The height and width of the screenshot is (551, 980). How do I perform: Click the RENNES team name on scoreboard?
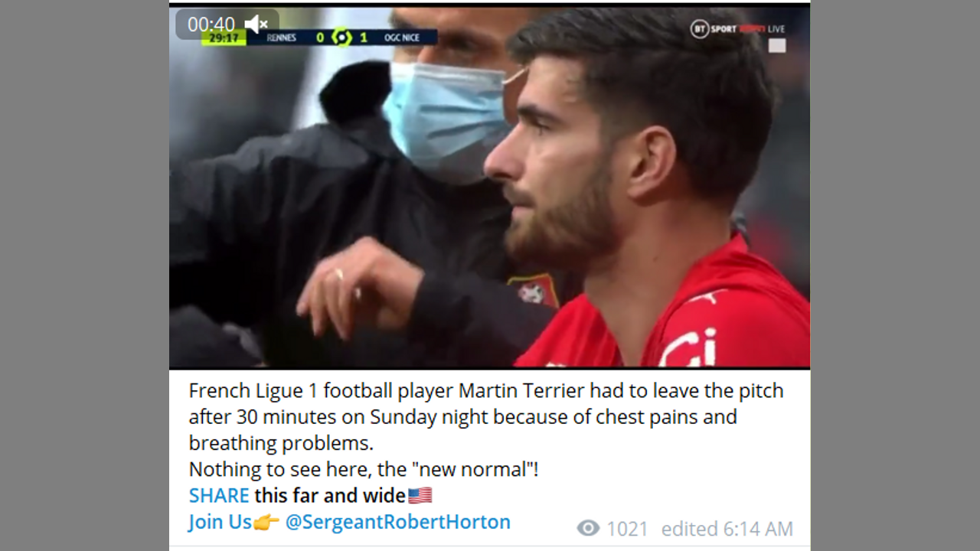click(x=281, y=37)
